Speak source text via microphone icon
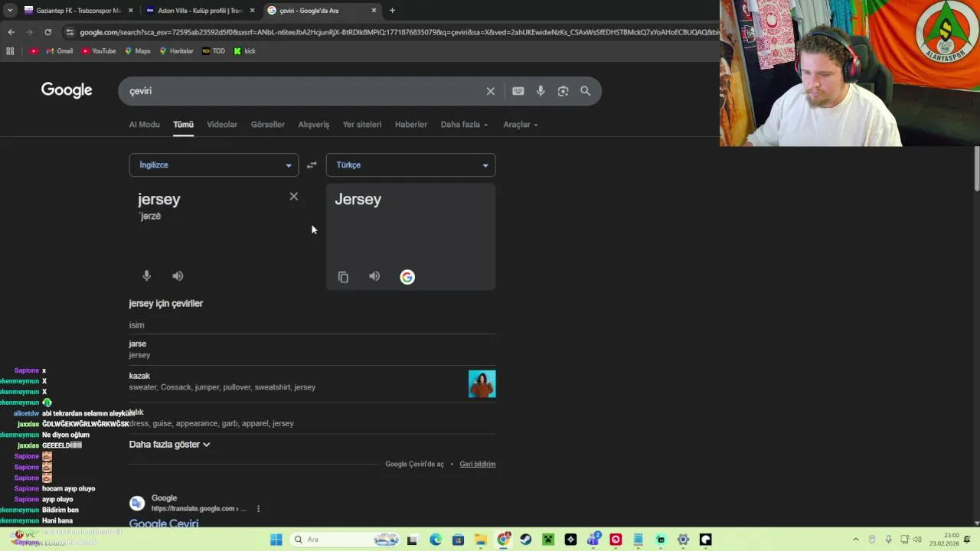 pyautogui.click(x=147, y=276)
